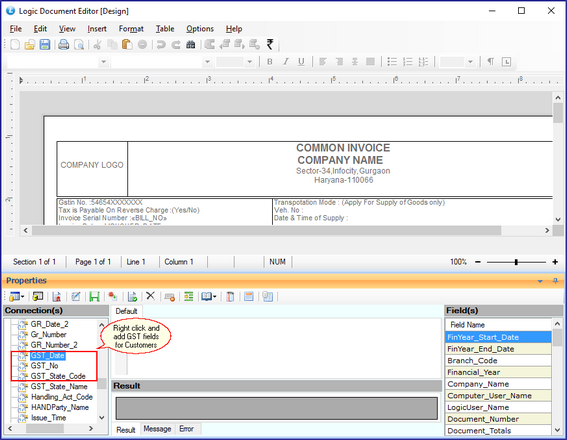Open the font name dropdown arrow

click(207, 62)
